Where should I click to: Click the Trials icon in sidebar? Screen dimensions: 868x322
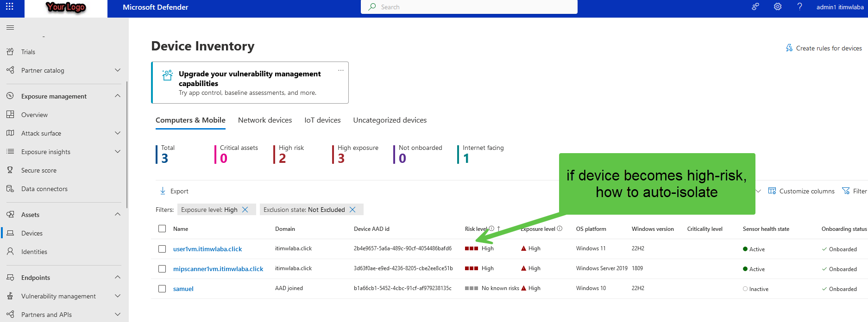click(x=10, y=52)
